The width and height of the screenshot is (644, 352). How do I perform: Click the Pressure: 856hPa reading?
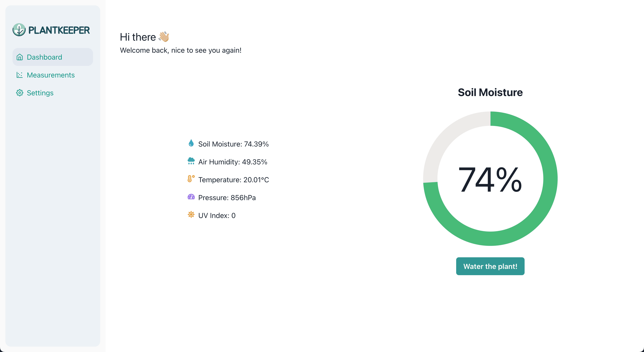(227, 197)
